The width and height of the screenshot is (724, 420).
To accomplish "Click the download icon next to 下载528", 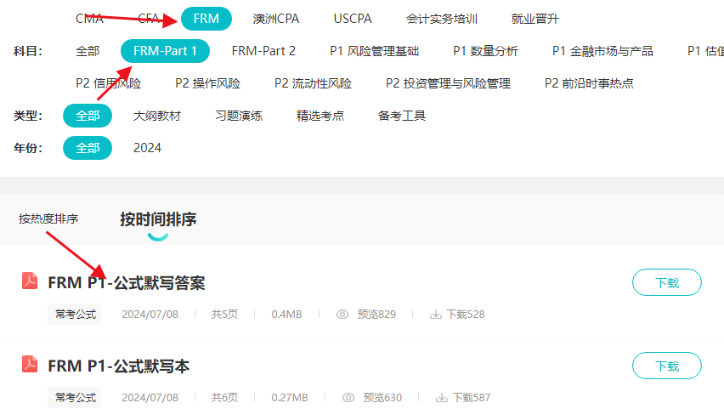I will point(435,314).
